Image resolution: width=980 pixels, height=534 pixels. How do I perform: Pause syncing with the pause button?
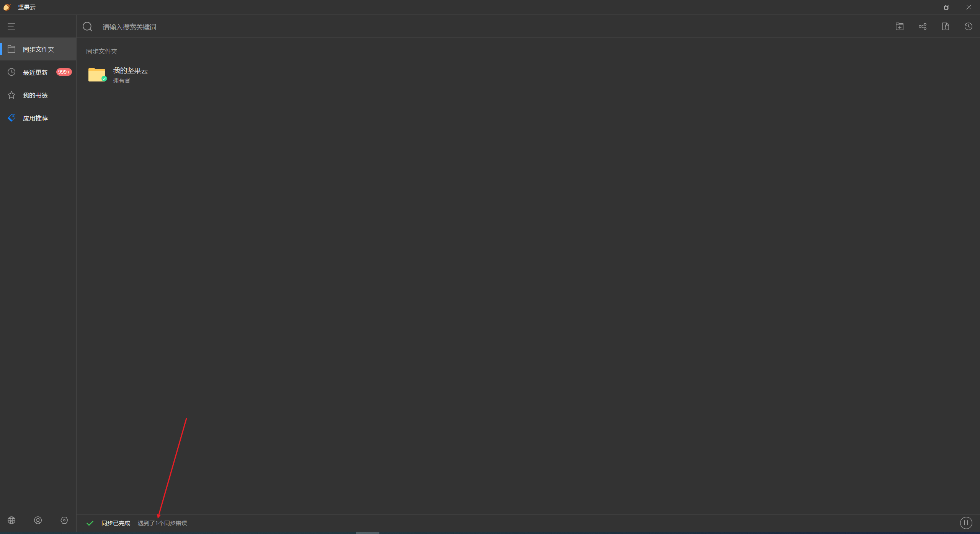966,523
